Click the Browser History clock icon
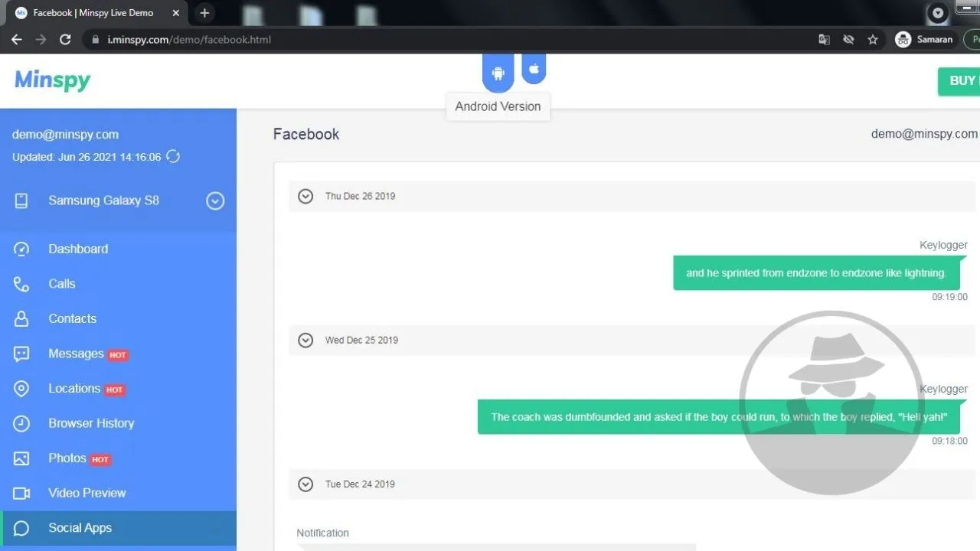 click(21, 423)
